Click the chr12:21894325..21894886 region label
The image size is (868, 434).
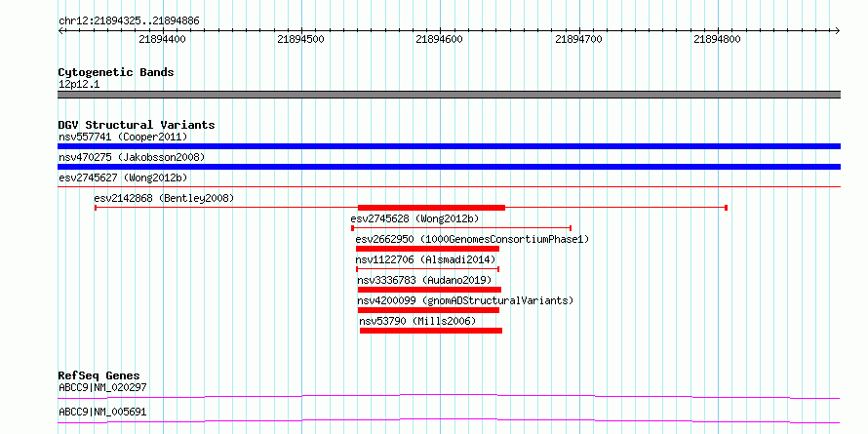(x=129, y=21)
